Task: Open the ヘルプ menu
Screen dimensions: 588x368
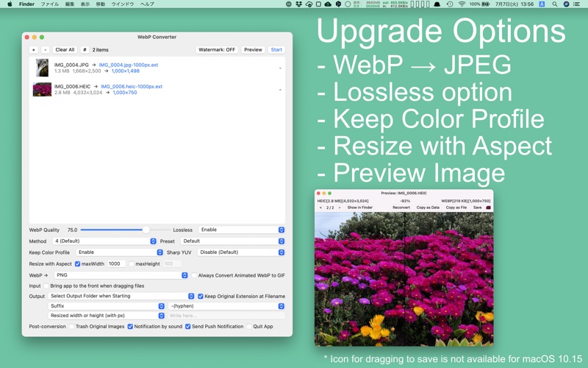Action: [x=147, y=4]
